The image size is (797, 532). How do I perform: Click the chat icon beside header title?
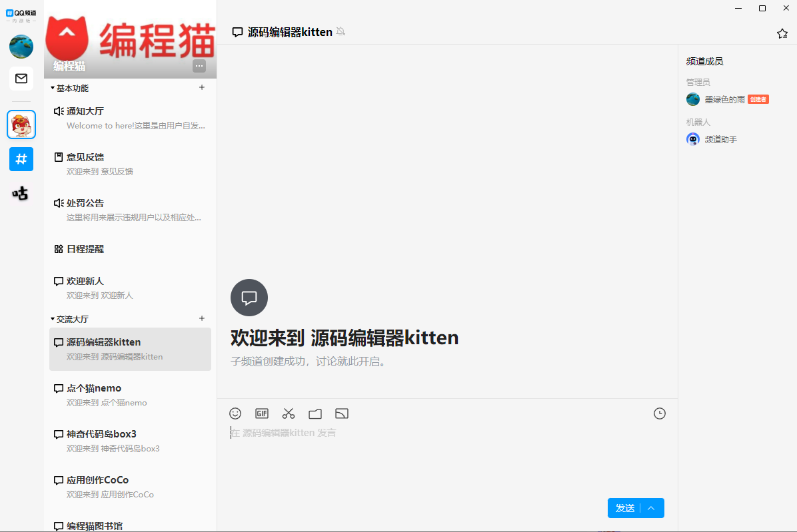click(237, 33)
